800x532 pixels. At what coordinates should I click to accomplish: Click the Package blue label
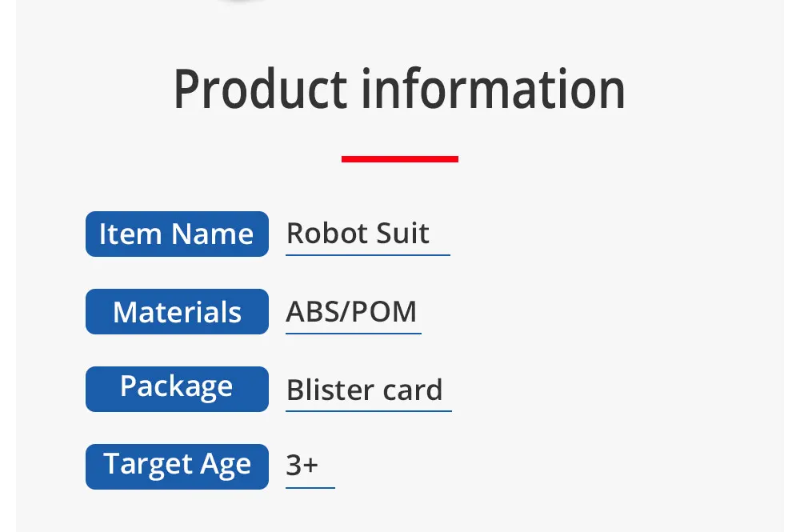tap(177, 389)
